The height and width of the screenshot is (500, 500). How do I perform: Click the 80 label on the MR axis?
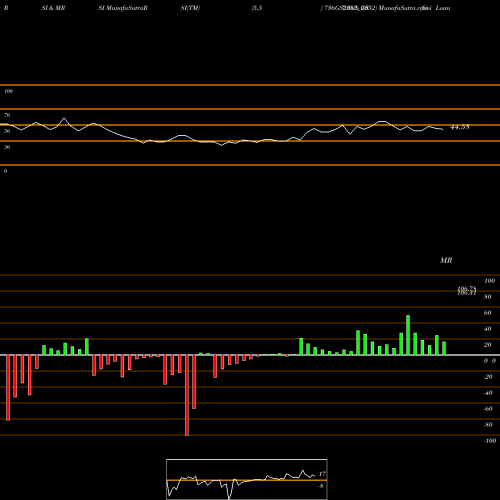click(488, 297)
